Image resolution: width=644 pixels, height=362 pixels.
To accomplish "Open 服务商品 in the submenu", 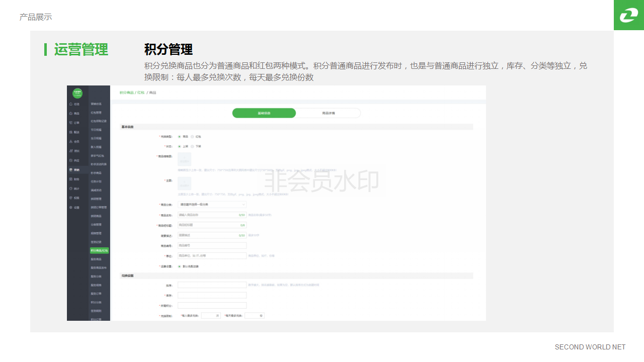I will tap(96, 259).
